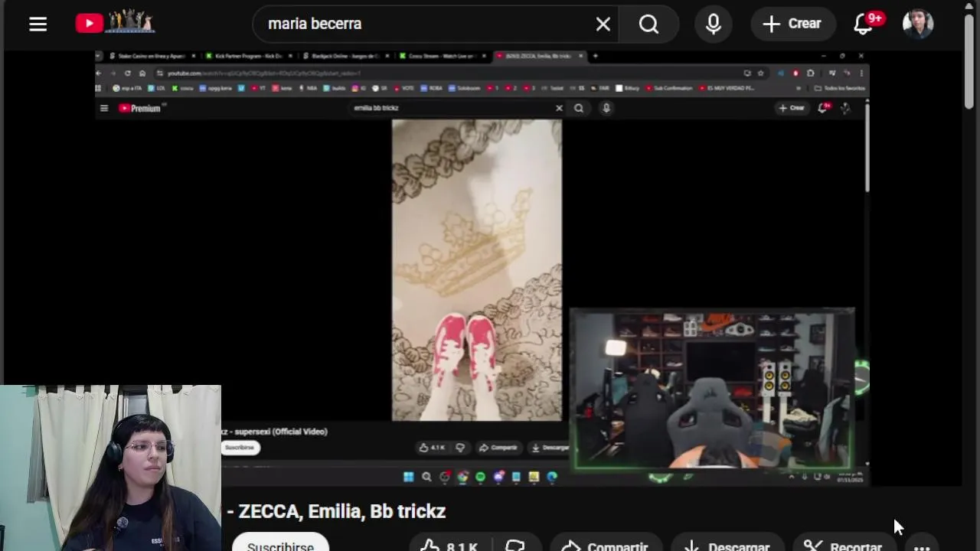
Task: Like the video showing 8.1 K
Action: pyautogui.click(x=450, y=544)
